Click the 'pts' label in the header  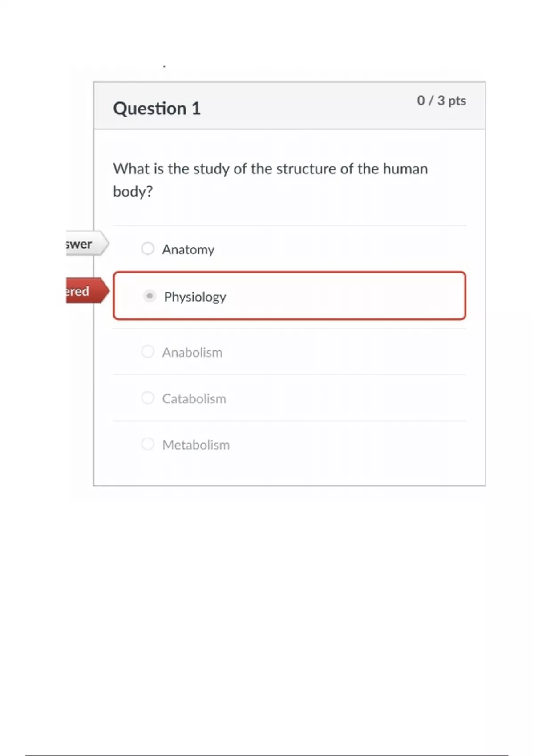coord(457,101)
